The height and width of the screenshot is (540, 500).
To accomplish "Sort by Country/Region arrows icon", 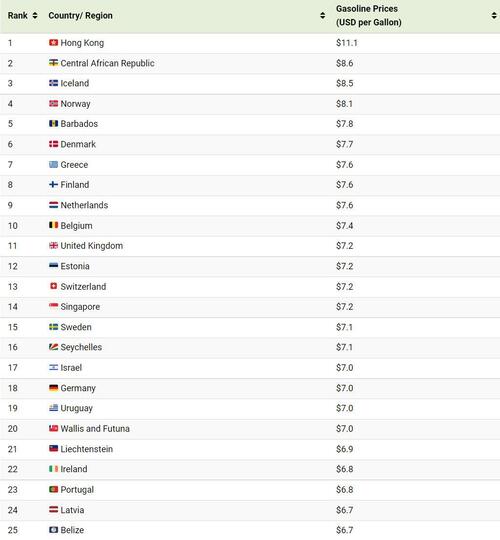I will click(x=322, y=15).
